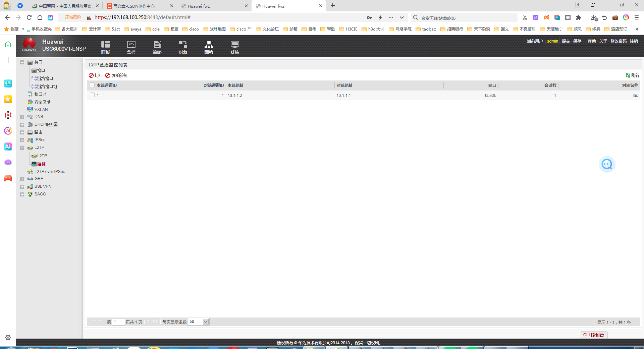Viewport: 644px width, 349px height.
Task: Open sidebar settings gear icon
Action: 8,338
